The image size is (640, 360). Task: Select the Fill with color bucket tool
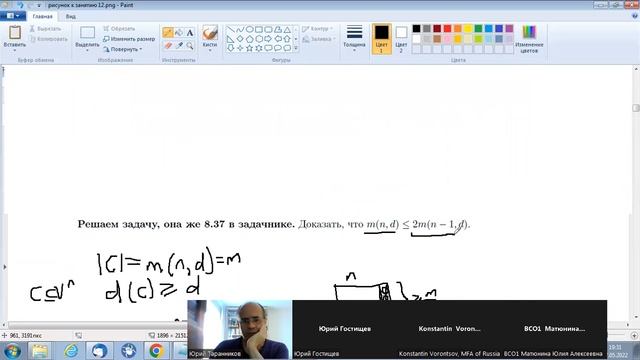(179, 33)
